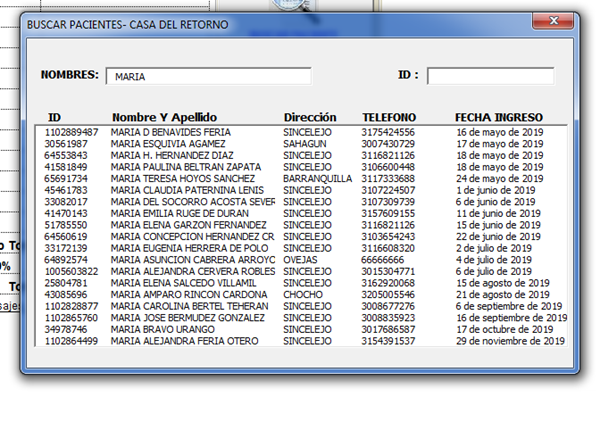This screenshot has height=431, width=600.
Task: Click ID 1102864499 in the list
Action: tap(72, 341)
